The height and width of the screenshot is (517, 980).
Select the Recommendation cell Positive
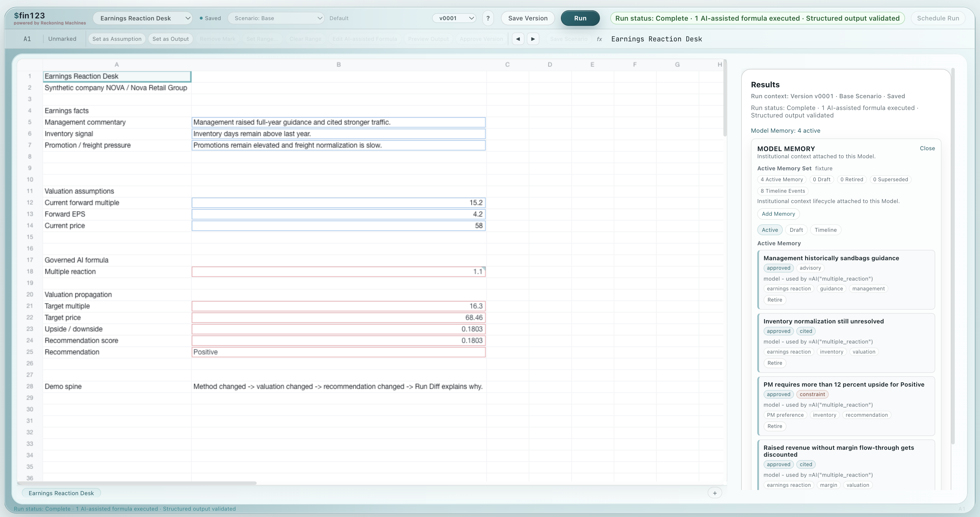(x=338, y=352)
